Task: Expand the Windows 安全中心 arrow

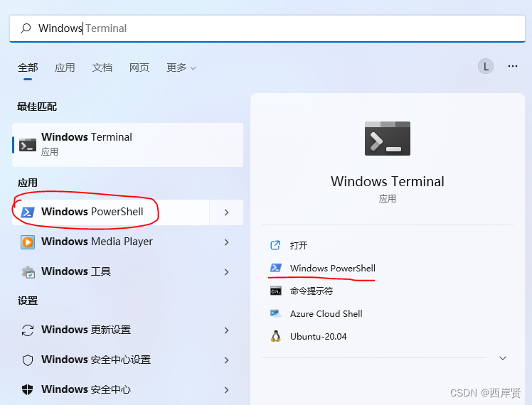Action: point(227,390)
